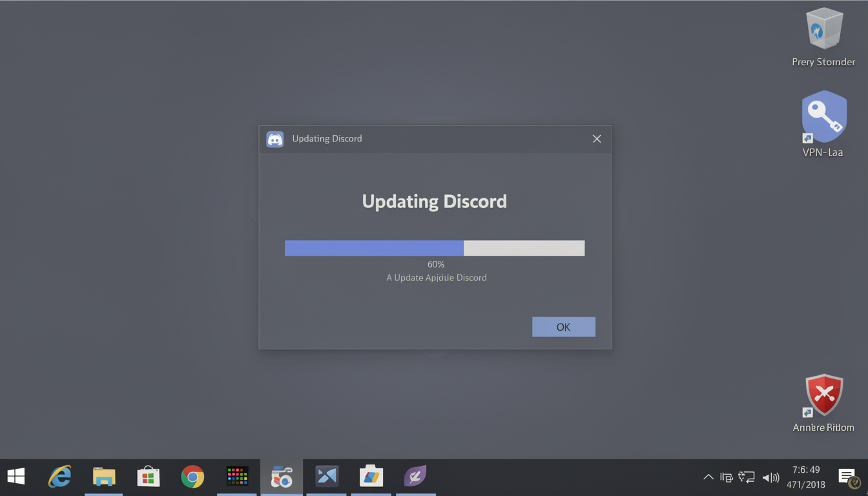Image resolution: width=868 pixels, height=496 pixels.
Task: Open the Action Center notifications panel
Action: tap(847, 477)
